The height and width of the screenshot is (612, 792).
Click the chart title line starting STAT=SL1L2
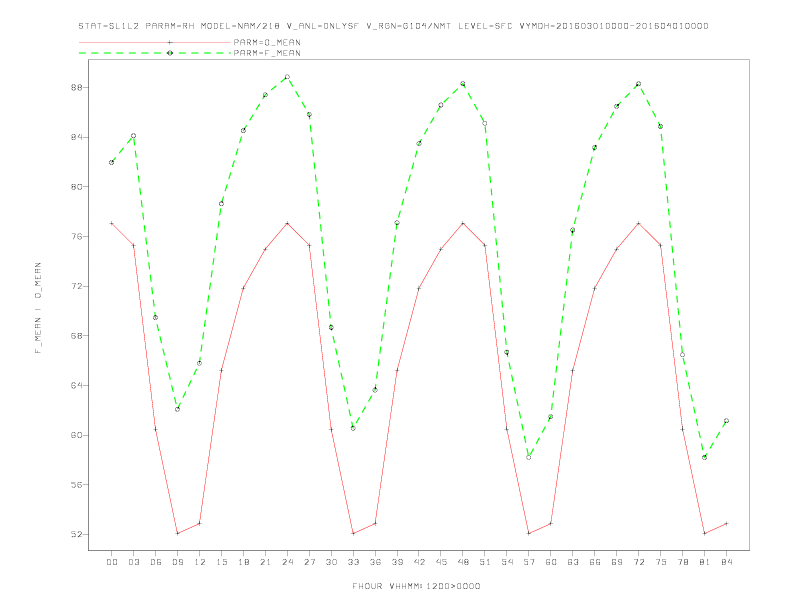(393, 26)
